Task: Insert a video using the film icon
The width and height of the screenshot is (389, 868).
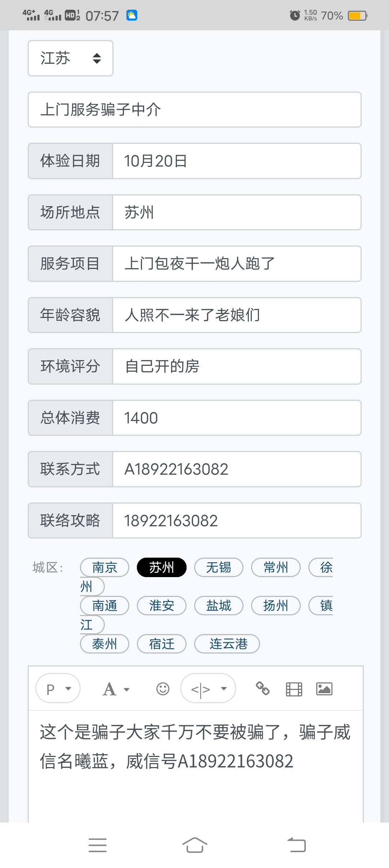Action: coord(294,689)
